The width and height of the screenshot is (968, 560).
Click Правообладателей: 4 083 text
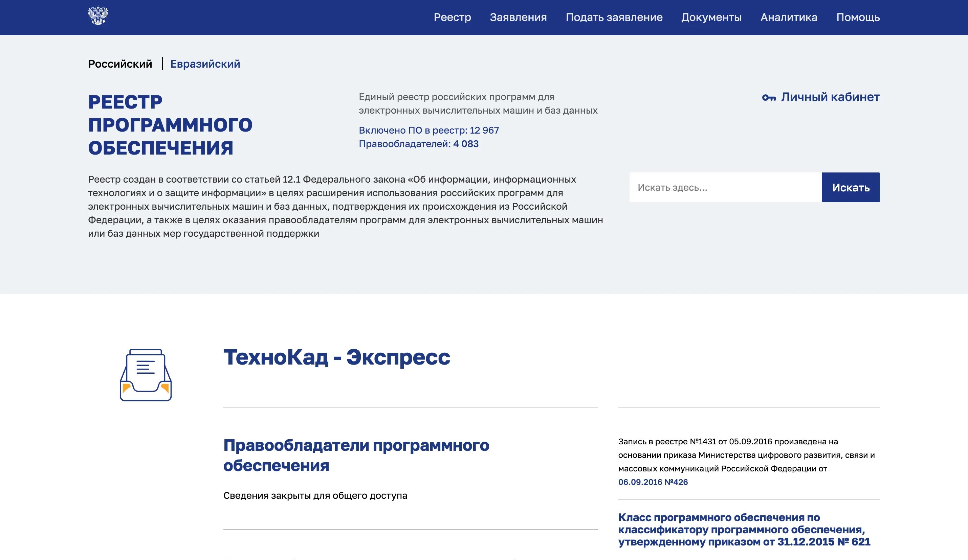(x=418, y=144)
